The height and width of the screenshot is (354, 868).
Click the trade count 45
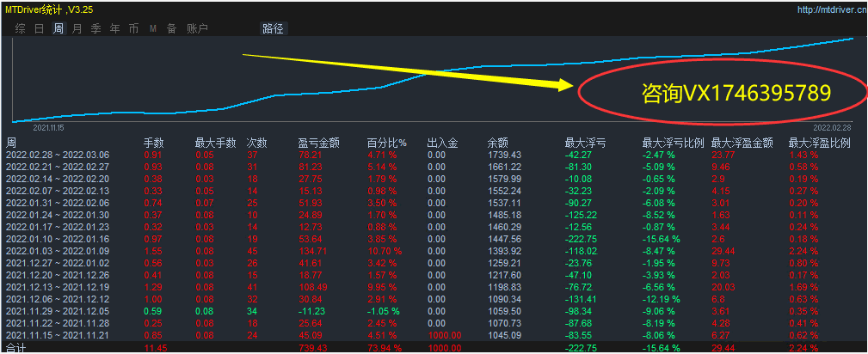pyautogui.click(x=252, y=251)
